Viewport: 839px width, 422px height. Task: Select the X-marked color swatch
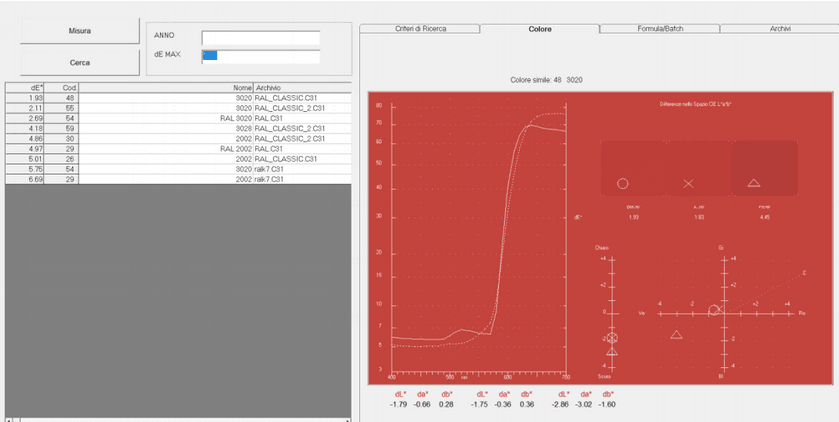pos(699,168)
